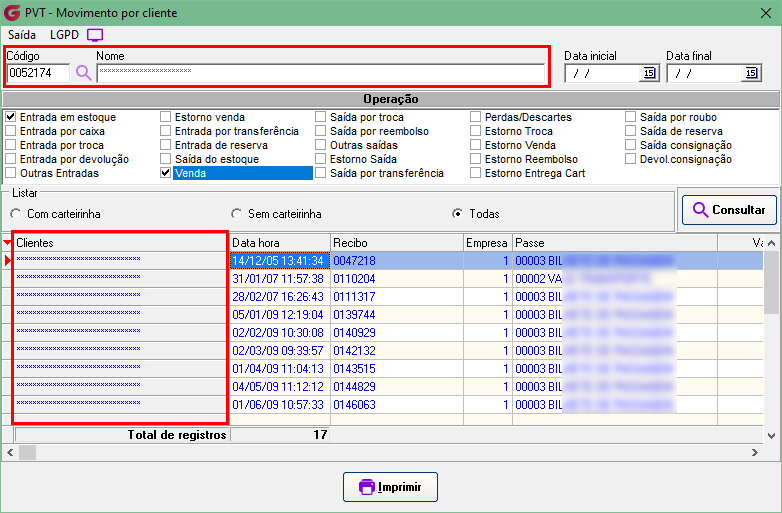Check Perdas/Descartes
Screen dimensions: 782x513
point(476,117)
